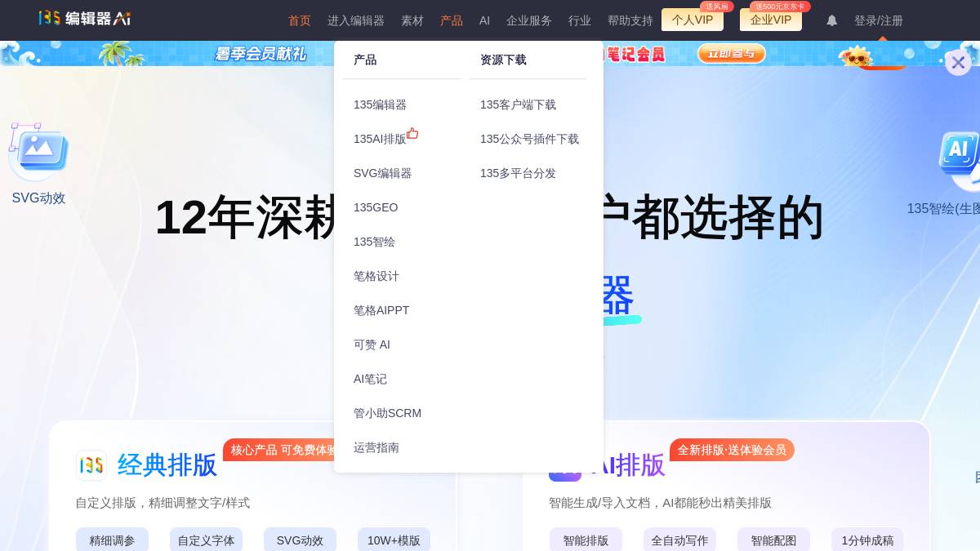The image size is (980, 551).
Task: Open 进入编辑器 nav item
Action: point(356,20)
